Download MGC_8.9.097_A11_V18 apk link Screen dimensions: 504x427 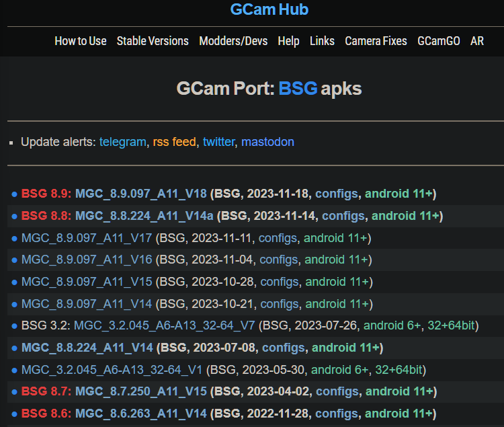pos(141,194)
